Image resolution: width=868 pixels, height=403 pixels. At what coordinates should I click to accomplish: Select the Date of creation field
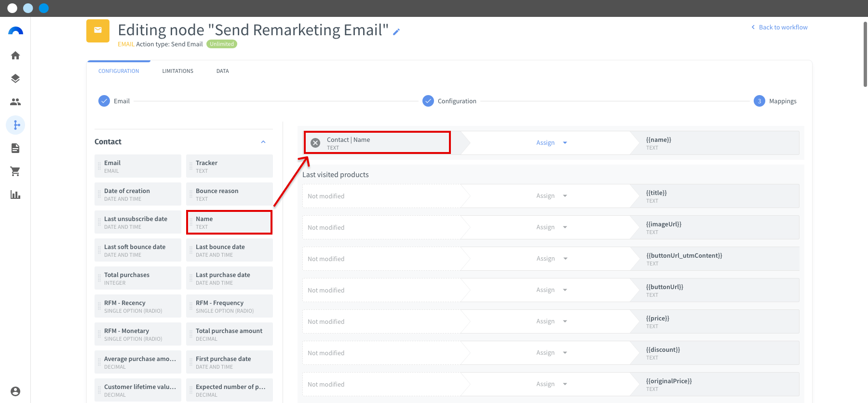click(138, 194)
